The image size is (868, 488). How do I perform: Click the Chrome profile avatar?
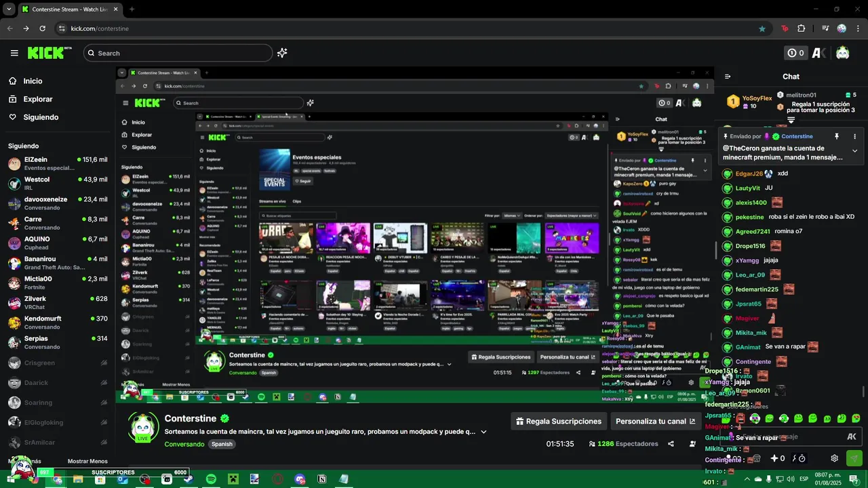(842, 28)
